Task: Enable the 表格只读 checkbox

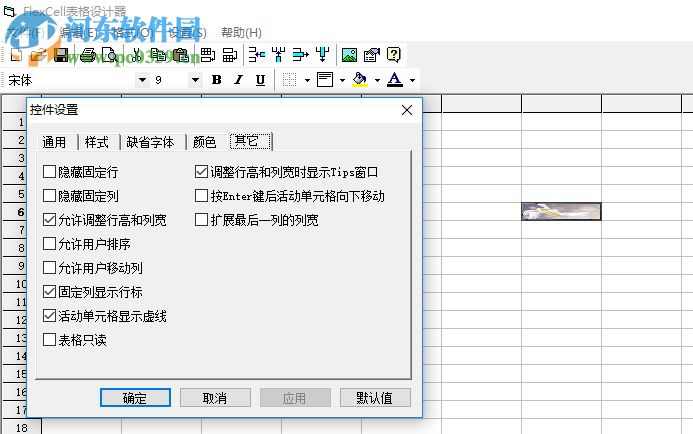Action: pos(49,340)
